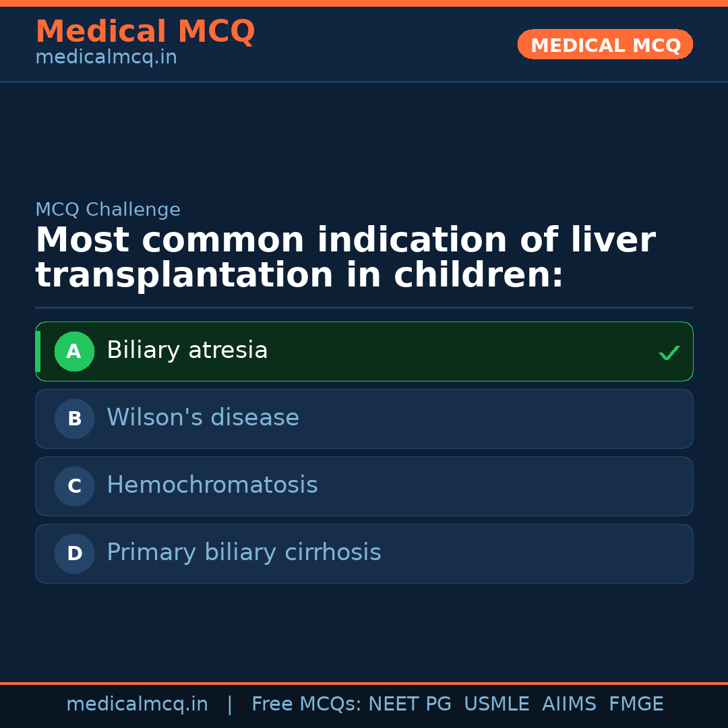Open the medicalmcq.in link in the footer

137,704
